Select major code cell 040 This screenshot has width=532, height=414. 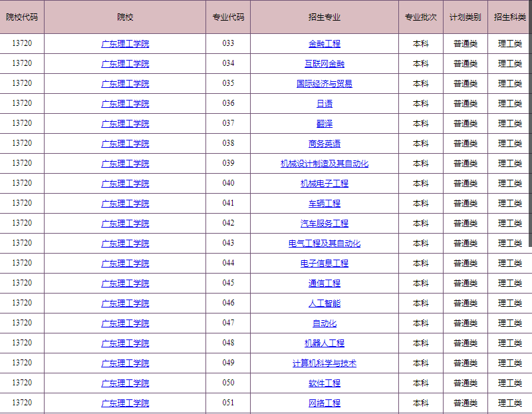tap(228, 184)
